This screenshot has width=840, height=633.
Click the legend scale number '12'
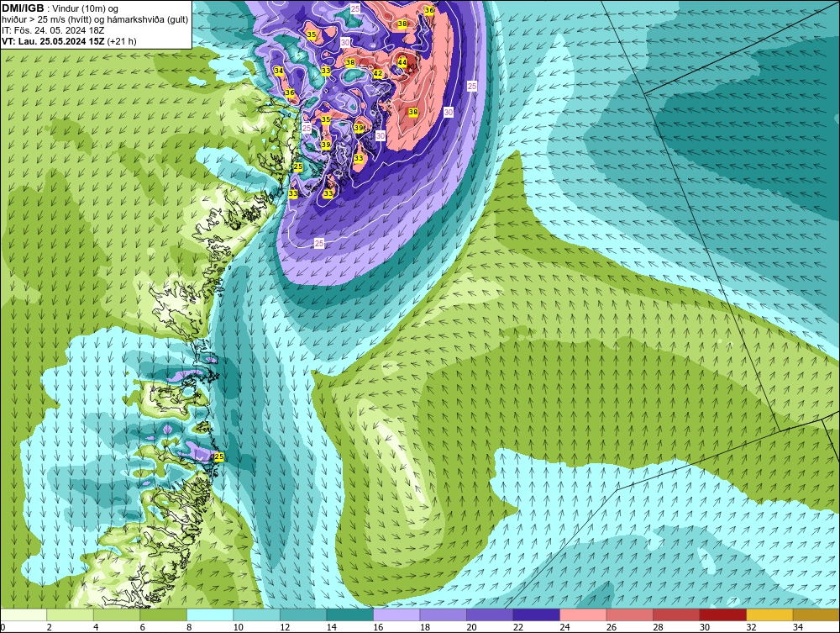click(285, 627)
